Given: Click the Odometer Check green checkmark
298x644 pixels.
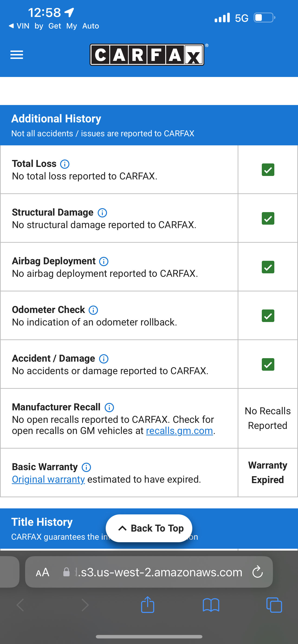Looking at the screenshot, I should point(268,316).
